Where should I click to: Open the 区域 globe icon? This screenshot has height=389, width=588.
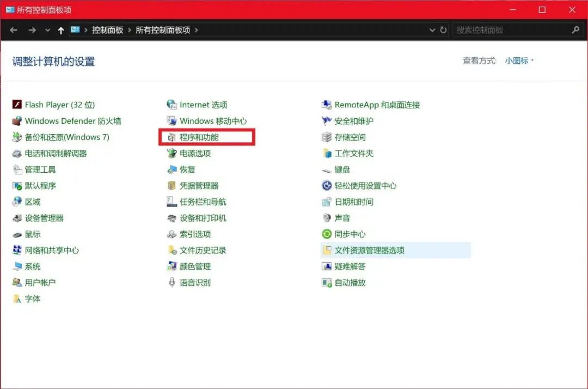pyautogui.click(x=17, y=202)
